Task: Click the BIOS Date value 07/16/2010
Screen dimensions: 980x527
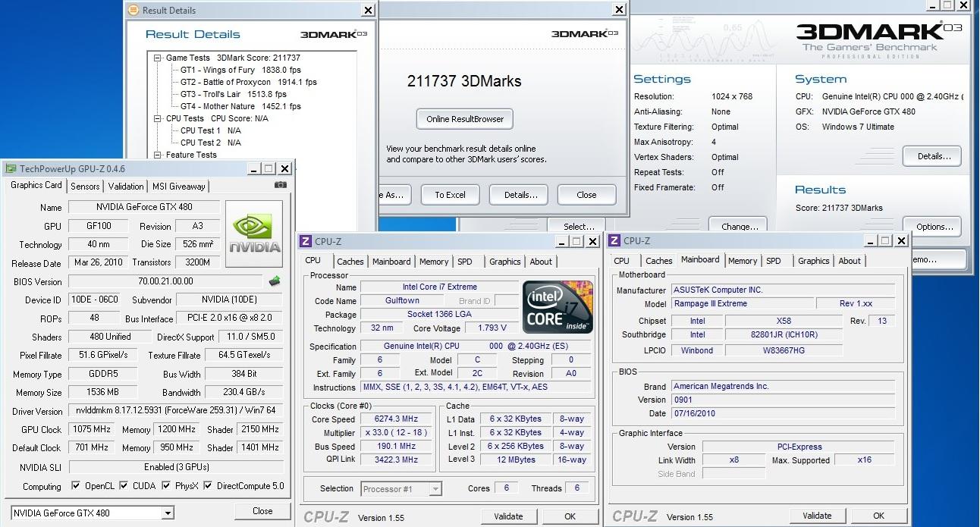Action: (783, 413)
